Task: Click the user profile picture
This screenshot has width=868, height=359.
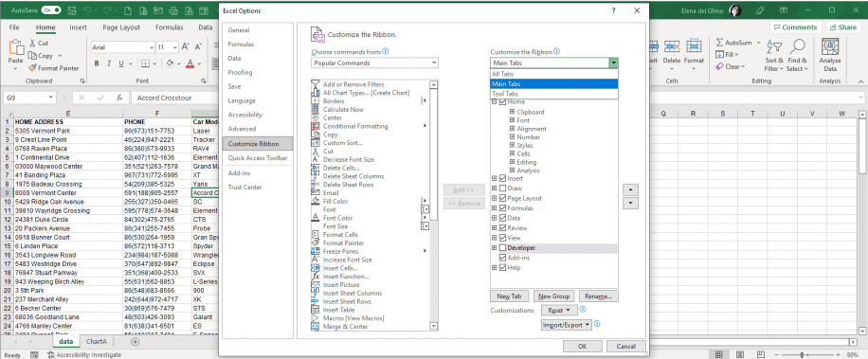Action: pyautogui.click(x=735, y=10)
